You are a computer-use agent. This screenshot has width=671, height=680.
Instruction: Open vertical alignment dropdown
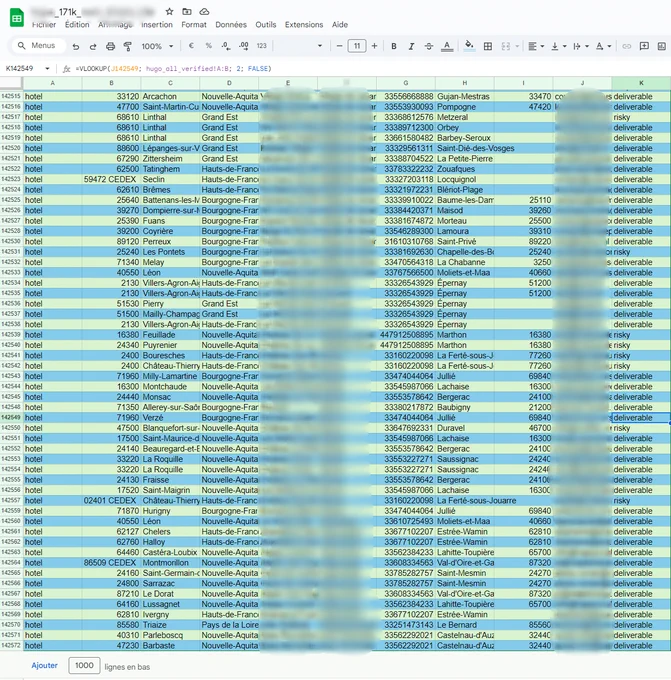pos(559,46)
